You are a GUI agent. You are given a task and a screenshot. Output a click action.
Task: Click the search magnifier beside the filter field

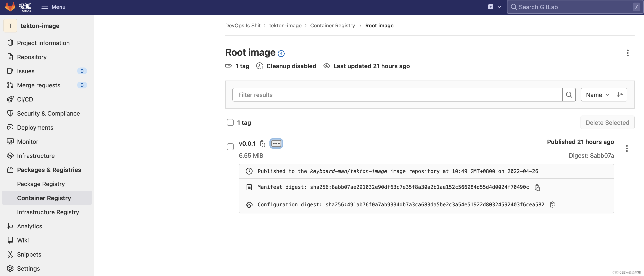[x=569, y=94]
